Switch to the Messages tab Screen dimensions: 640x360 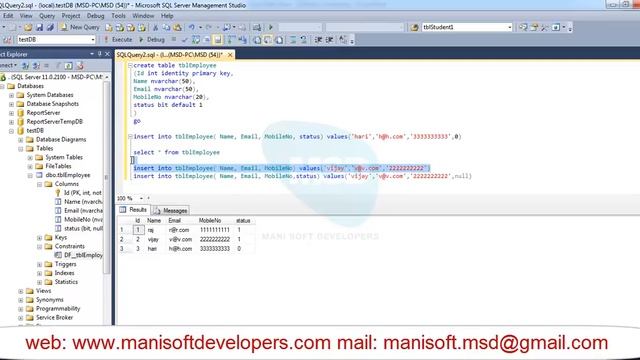[x=170, y=211]
